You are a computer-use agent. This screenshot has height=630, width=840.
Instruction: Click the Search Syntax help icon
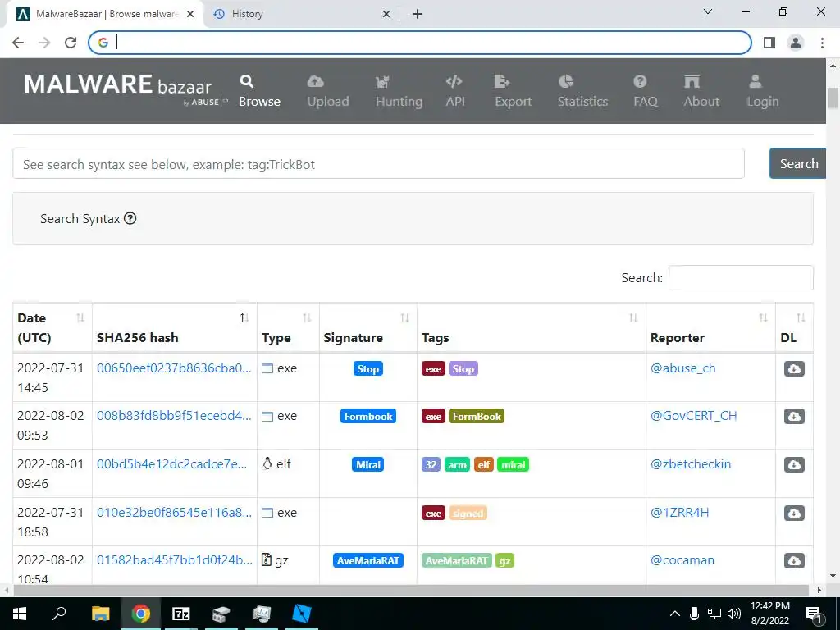(x=130, y=218)
